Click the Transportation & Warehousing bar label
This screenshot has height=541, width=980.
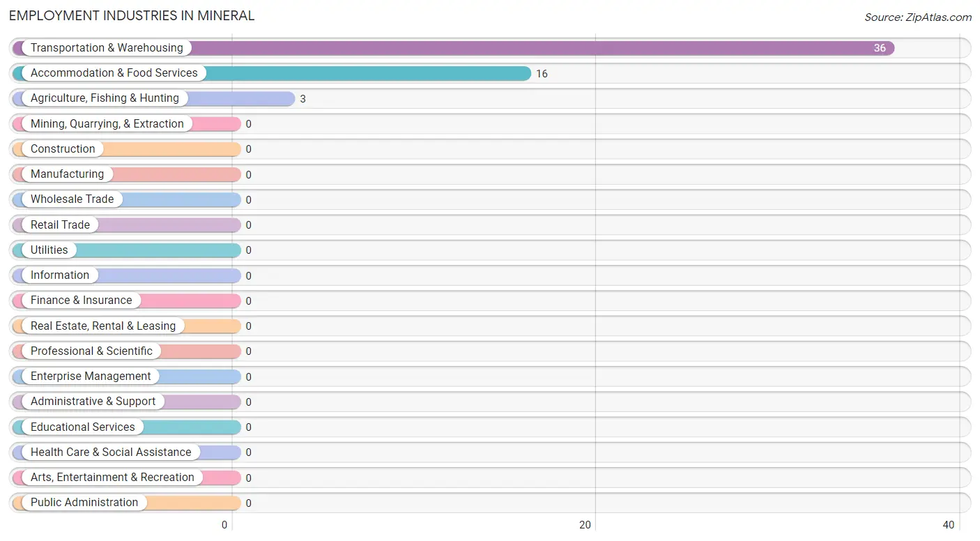click(107, 48)
